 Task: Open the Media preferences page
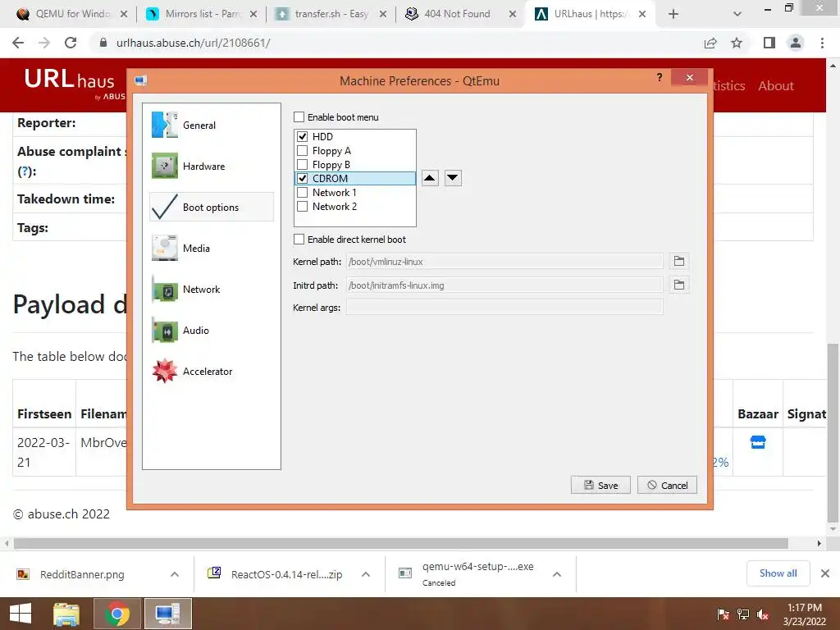pyautogui.click(x=211, y=248)
